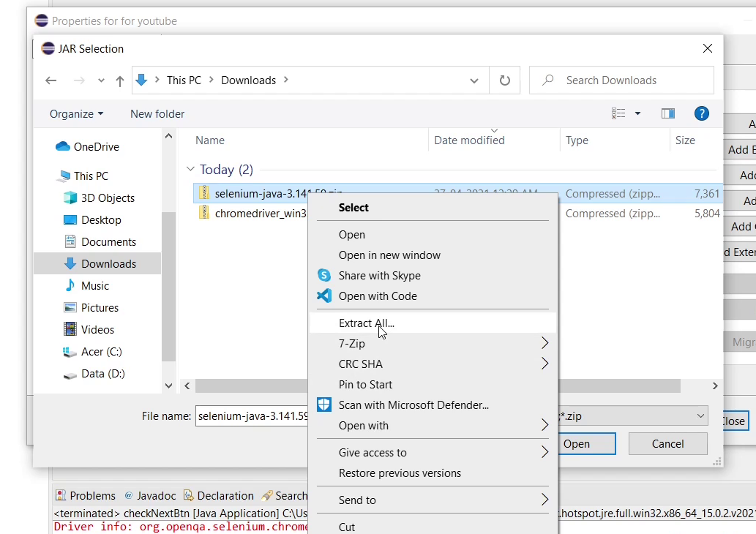Screen dimensions: 756x534
Task: Select Data (D:) drive
Action: pyautogui.click(x=103, y=374)
